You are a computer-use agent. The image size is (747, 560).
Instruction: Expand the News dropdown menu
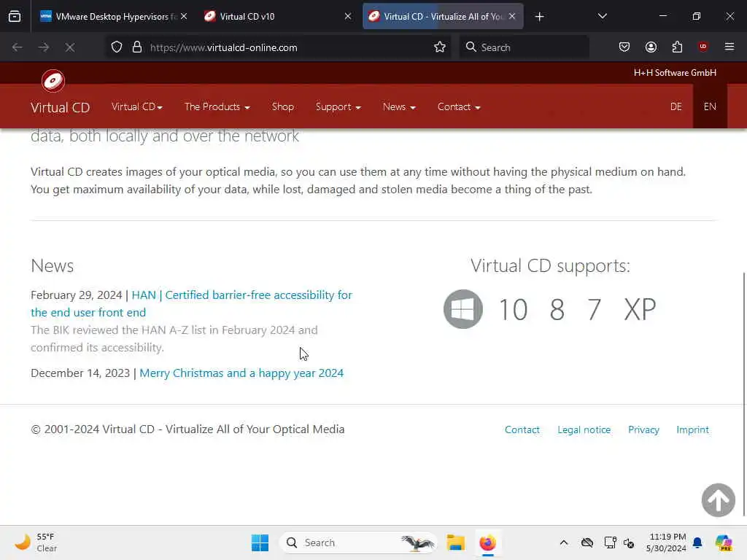(399, 106)
